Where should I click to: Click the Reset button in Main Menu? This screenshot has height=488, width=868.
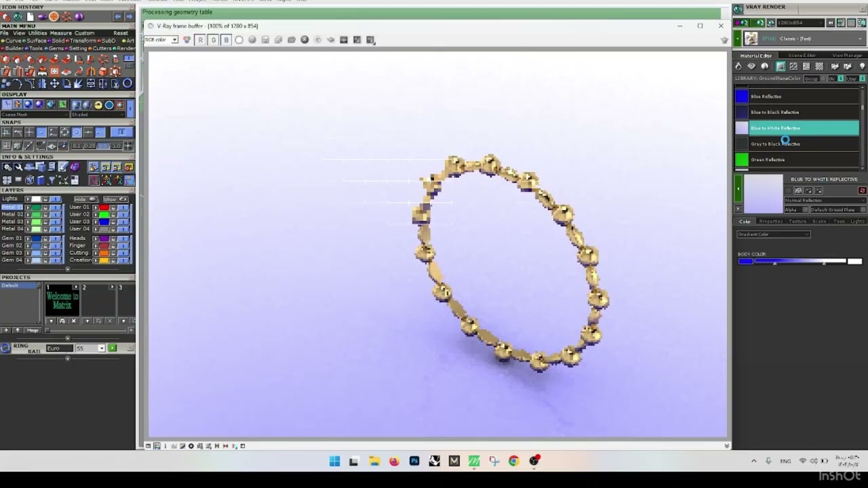pos(121,33)
